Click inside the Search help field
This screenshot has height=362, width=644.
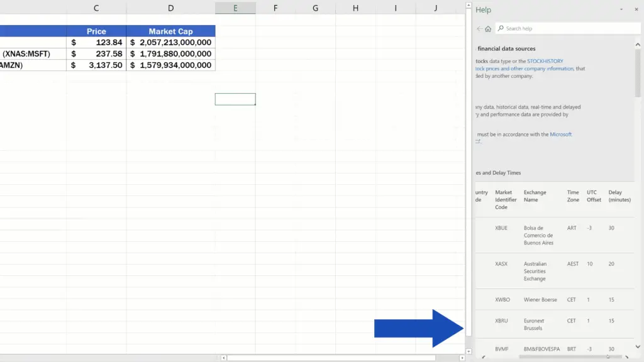(566, 28)
